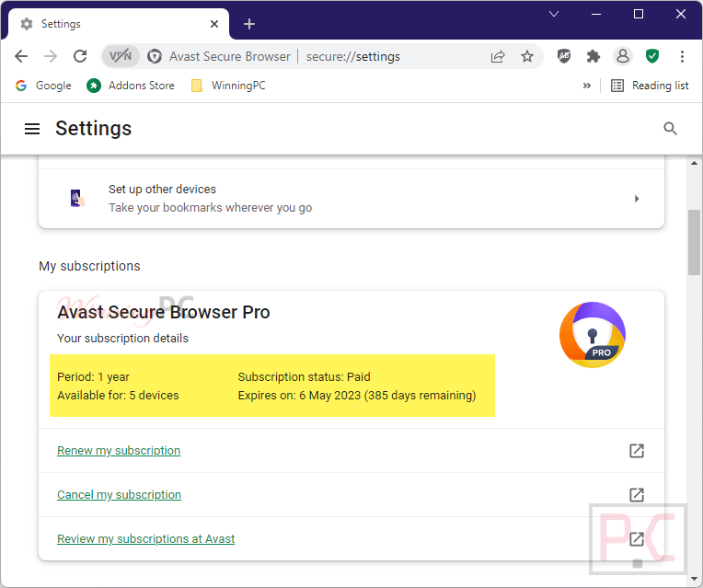Click 'Period: 1 year' text
Image resolution: width=703 pixels, height=588 pixels.
pos(93,376)
